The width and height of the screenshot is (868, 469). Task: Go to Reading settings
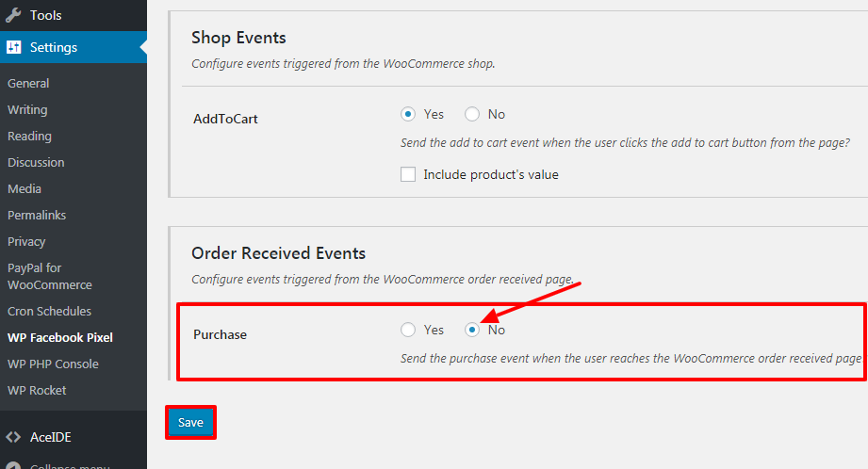click(x=29, y=136)
